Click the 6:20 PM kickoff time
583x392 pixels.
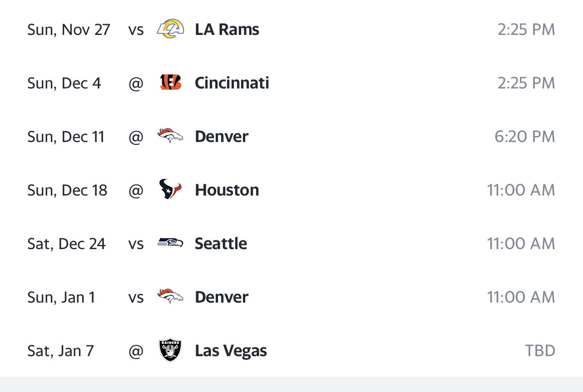pyautogui.click(x=525, y=136)
